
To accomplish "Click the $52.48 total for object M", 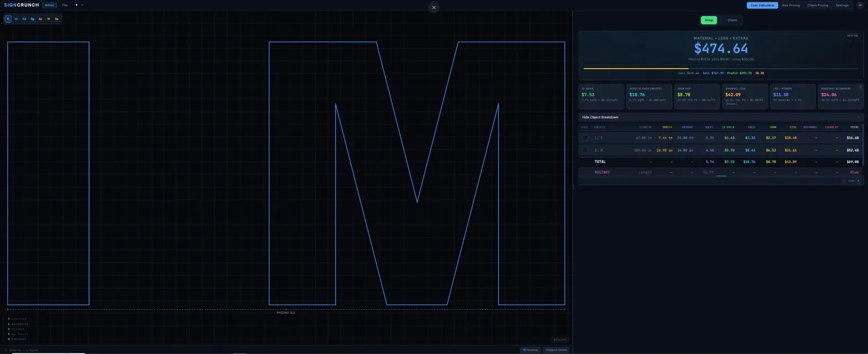I will [x=852, y=150].
